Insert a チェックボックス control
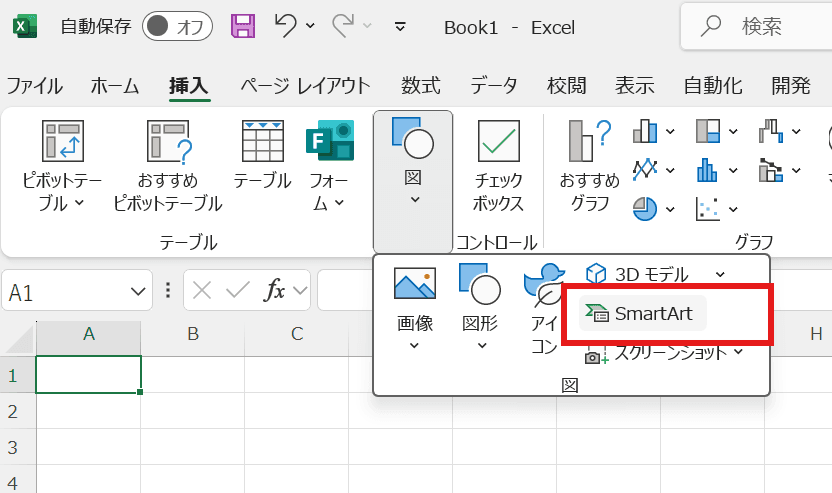This screenshot has height=493, width=832. click(498, 166)
